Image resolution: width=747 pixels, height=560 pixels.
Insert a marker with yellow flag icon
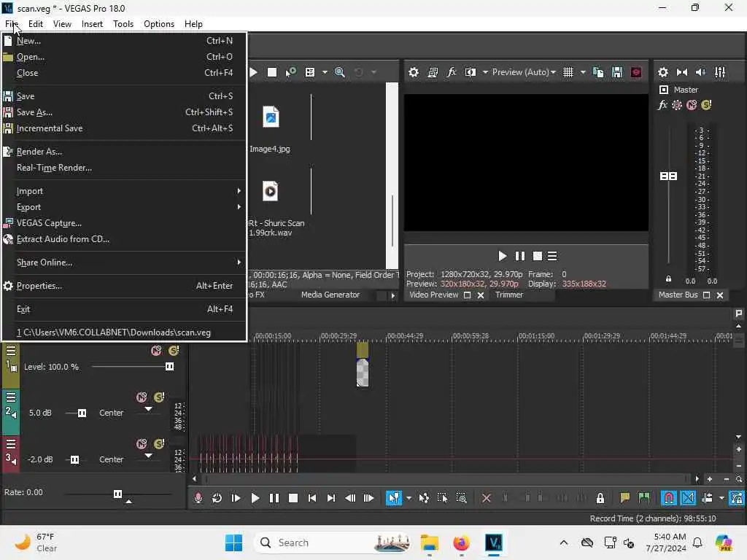click(x=624, y=498)
